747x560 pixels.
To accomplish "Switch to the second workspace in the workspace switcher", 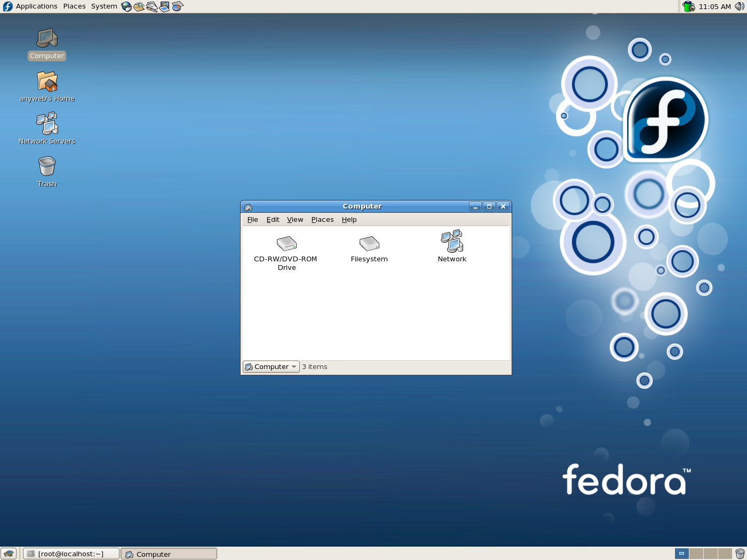I will pos(696,554).
